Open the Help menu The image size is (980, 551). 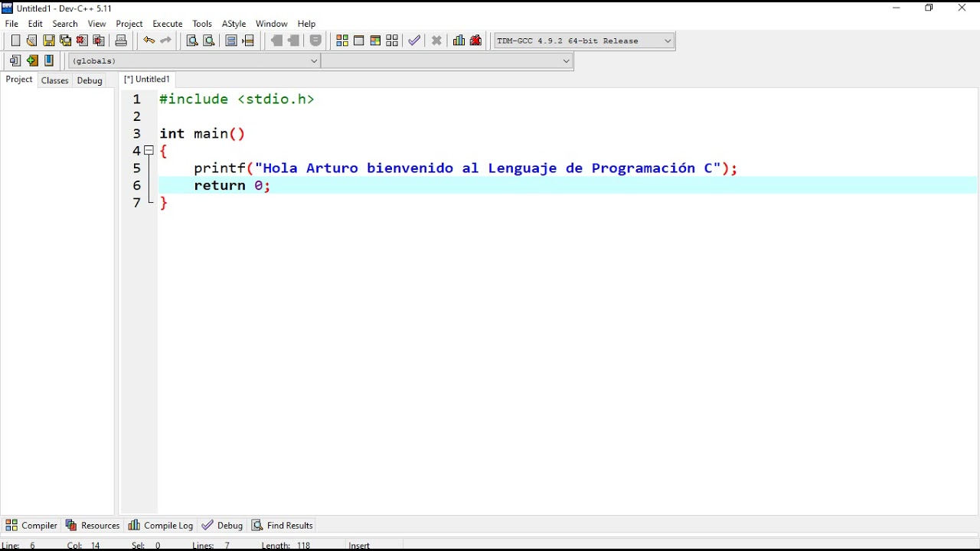[307, 24]
